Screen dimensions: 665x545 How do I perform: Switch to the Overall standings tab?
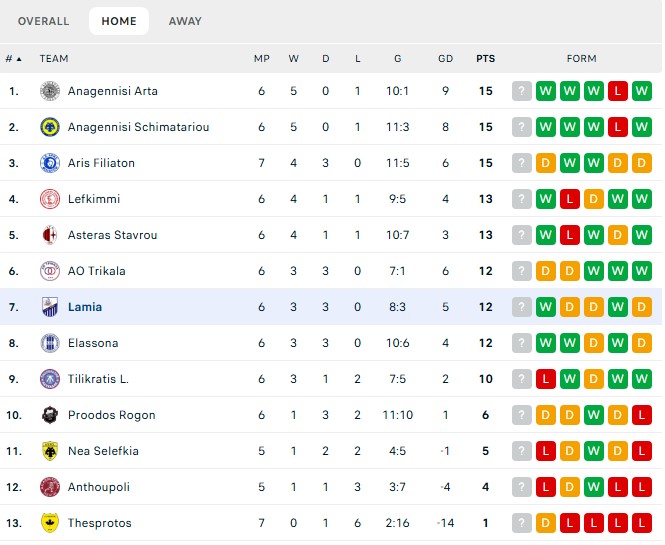[44, 21]
